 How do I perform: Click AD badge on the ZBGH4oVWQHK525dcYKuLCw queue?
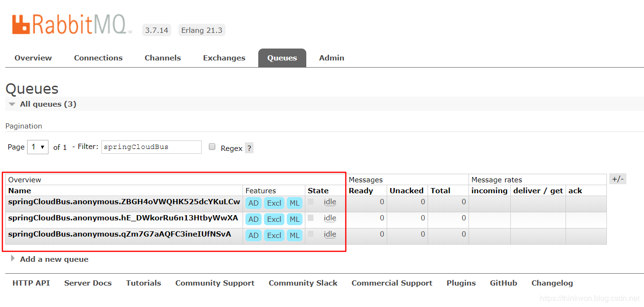pos(254,203)
